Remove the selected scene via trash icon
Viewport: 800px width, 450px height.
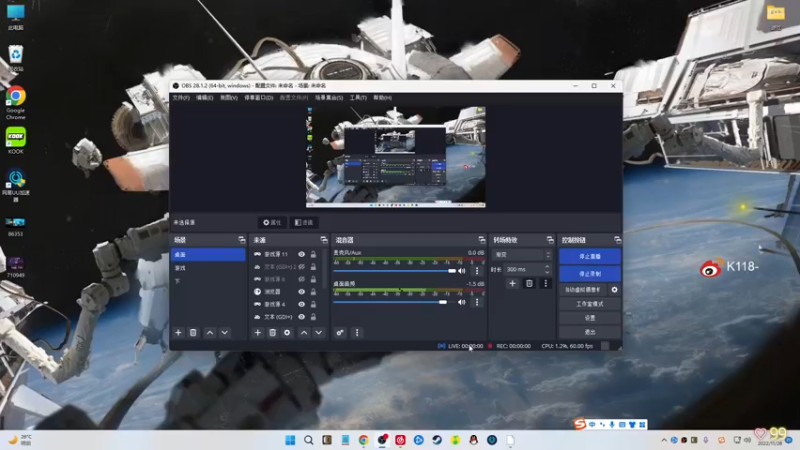pyautogui.click(x=193, y=333)
